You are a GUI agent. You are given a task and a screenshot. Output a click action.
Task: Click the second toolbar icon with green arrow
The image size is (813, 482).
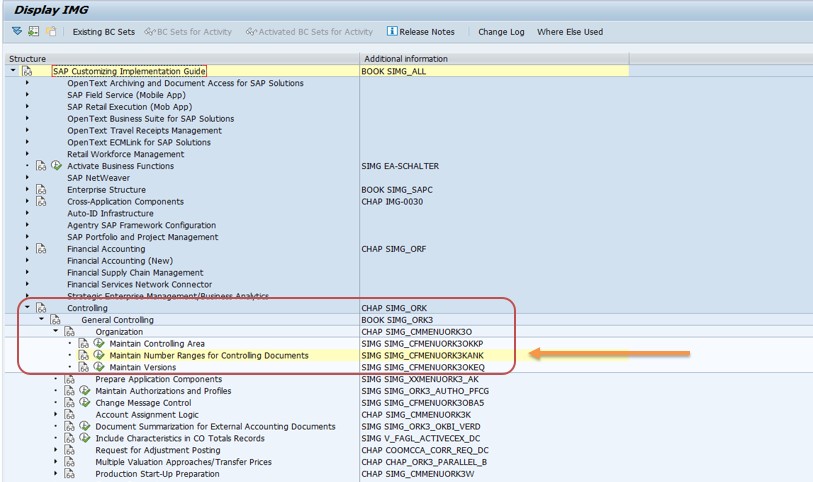[33, 32]
